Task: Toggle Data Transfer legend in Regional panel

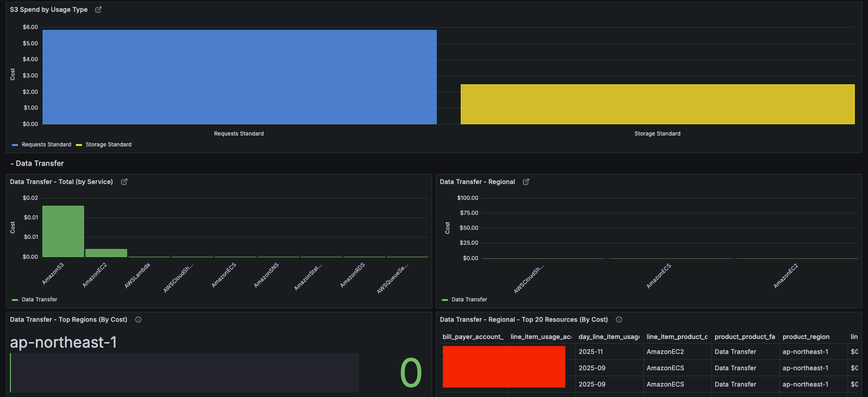Action: click(x=469, y=300)
